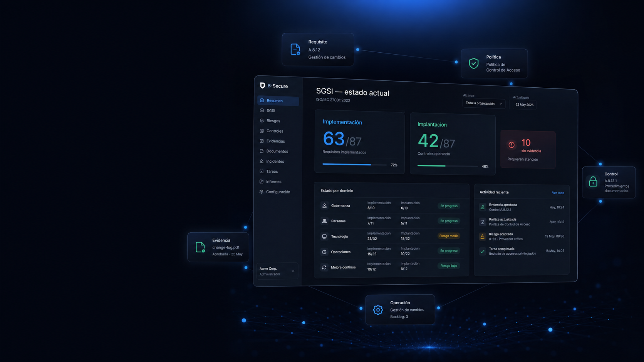The height and width of the screenshot is (362, 644).
Task: Click the 42/87 Controles operando figure
Action: click(436, 141)
